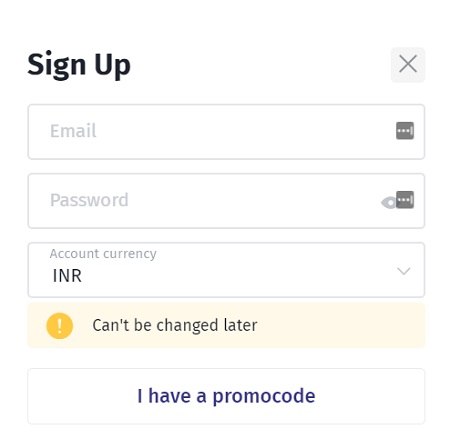Dismiss signup form with X icon
Image resolution: width=450 pixels, height=429 pixels.
[x=408, y=64]
